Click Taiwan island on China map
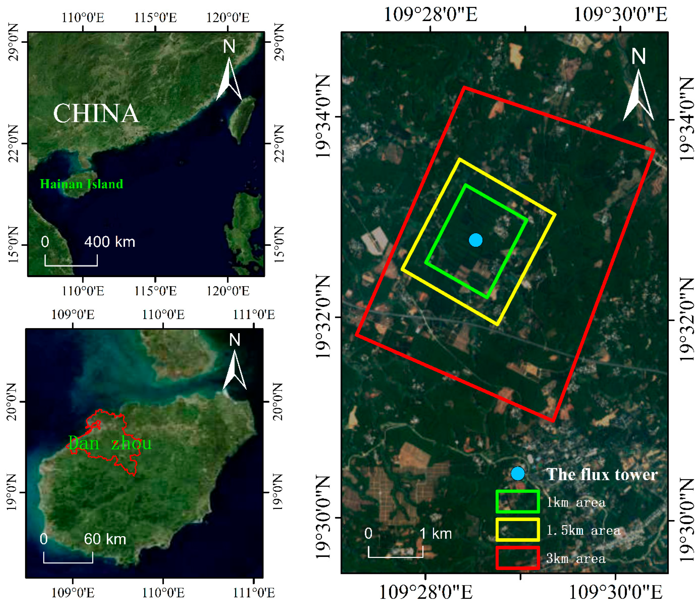The height and width of the screenshot is (605, 700). [x=242, y=118]
